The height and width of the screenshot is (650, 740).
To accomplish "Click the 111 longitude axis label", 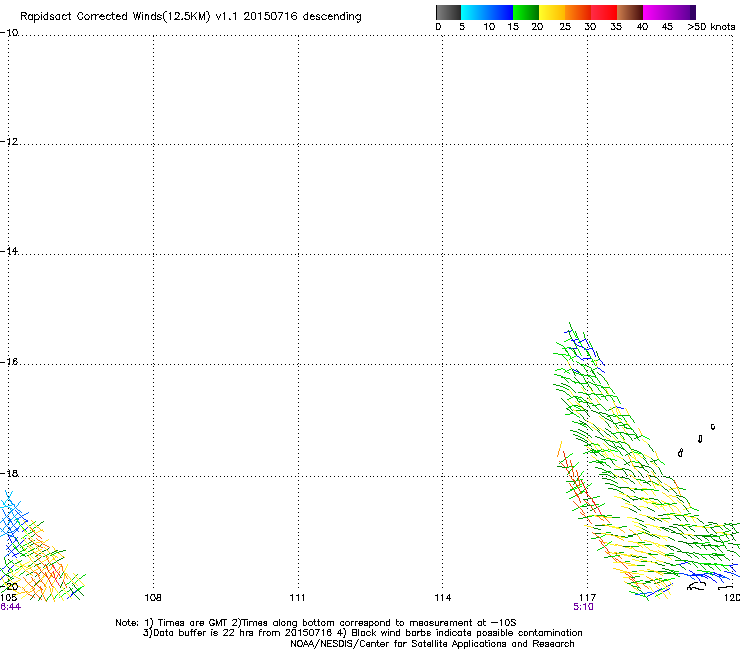I will pyautogui.click(x=298, y=598).
